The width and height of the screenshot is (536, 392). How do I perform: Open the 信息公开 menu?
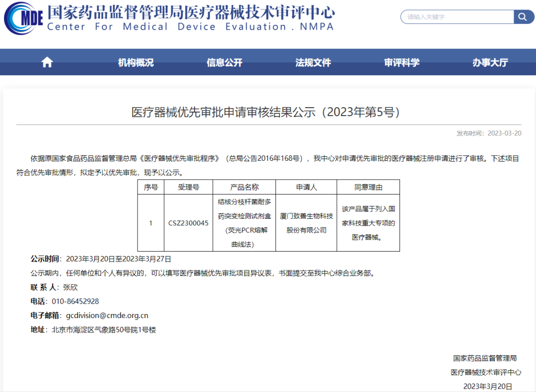pyautogui.click(x=224, y=62)
